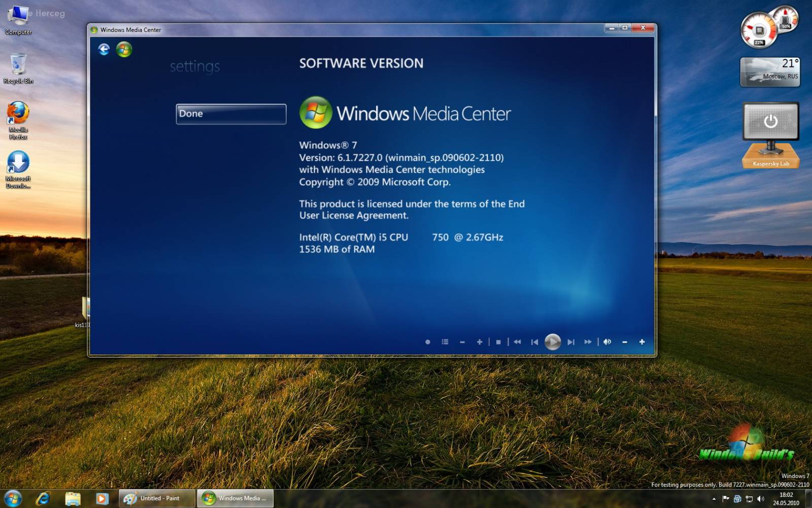Open Internet Explorer from taskbar
Image resolution: width=812 pixels, height=508 pixels.
pos(43,499)
